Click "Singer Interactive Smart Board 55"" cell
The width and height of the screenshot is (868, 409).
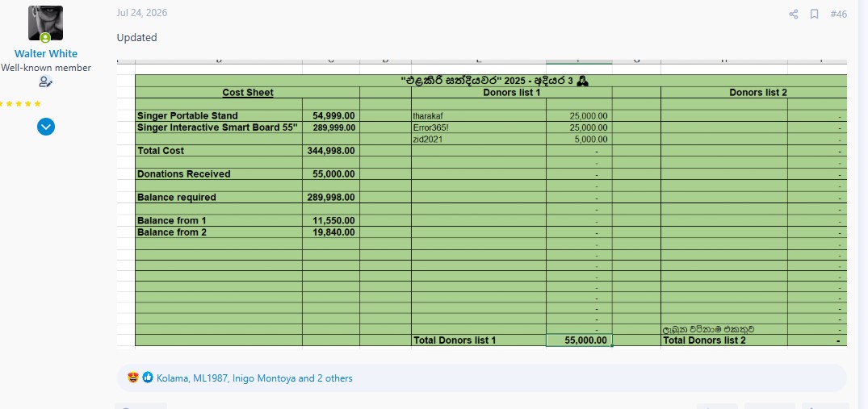point(217,127)
